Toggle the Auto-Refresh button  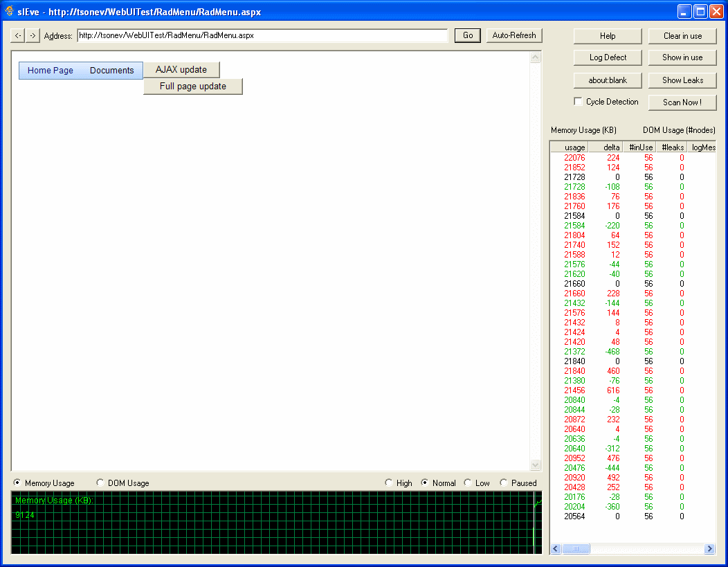[514, 35]
